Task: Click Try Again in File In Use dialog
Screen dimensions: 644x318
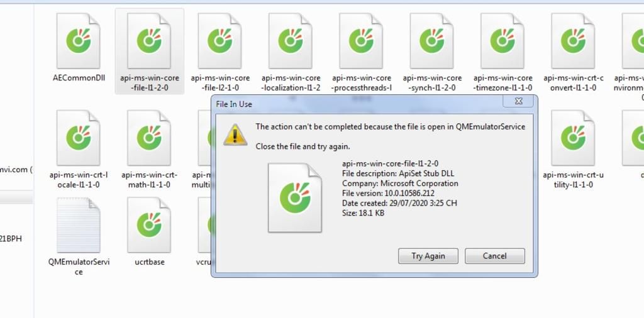Action: pos(428,256)
